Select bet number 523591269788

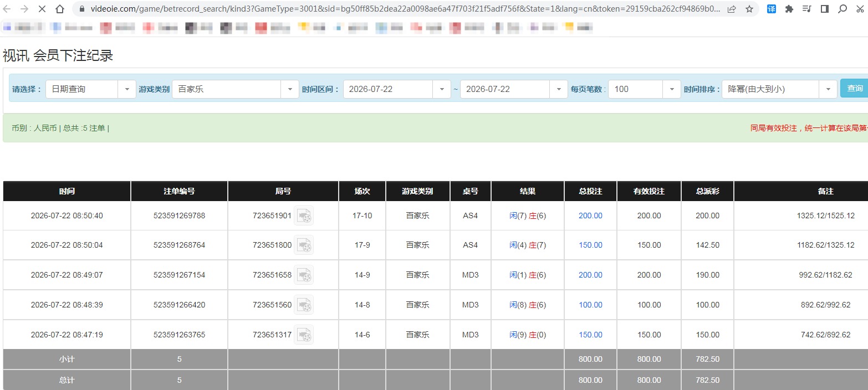[179, 215]
